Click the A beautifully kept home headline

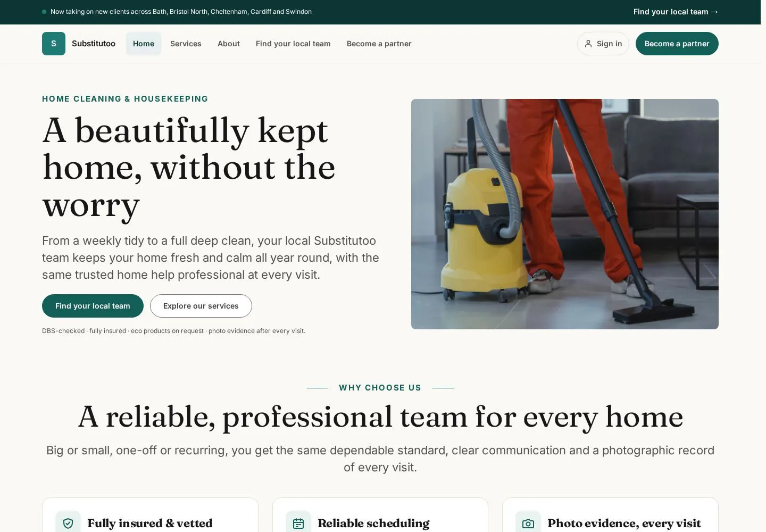[x=189, y=168]
